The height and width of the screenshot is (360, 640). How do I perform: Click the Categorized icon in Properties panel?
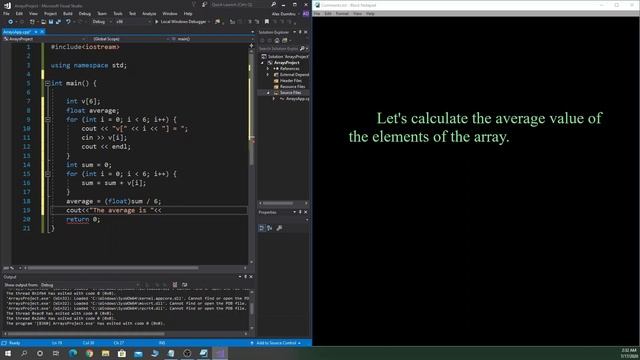(x=262, y=228)
